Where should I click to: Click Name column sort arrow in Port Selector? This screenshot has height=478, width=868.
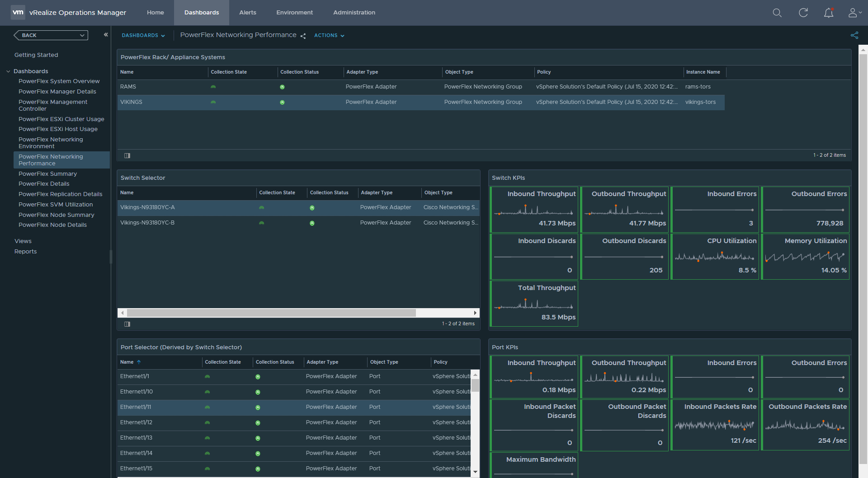139,362
